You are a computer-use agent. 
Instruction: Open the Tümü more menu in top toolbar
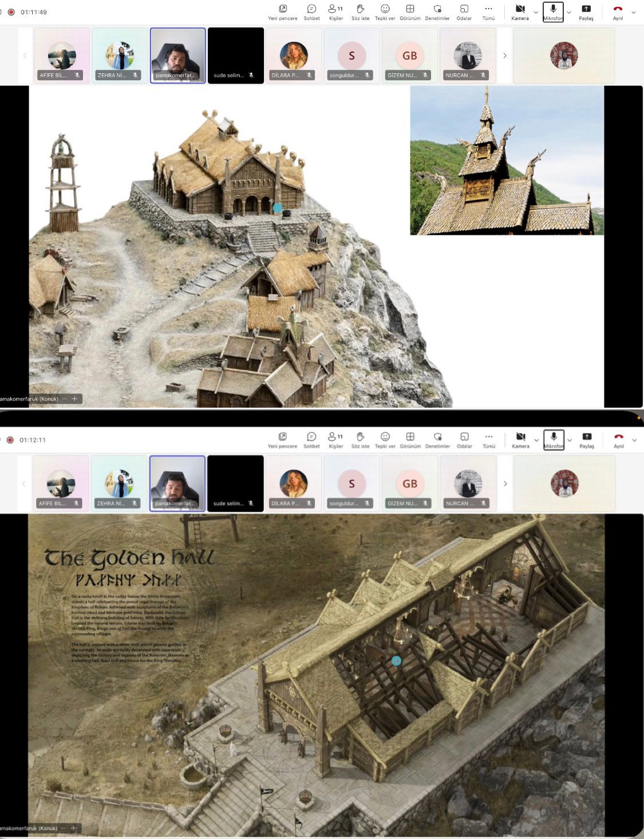(x=488, y=11)
